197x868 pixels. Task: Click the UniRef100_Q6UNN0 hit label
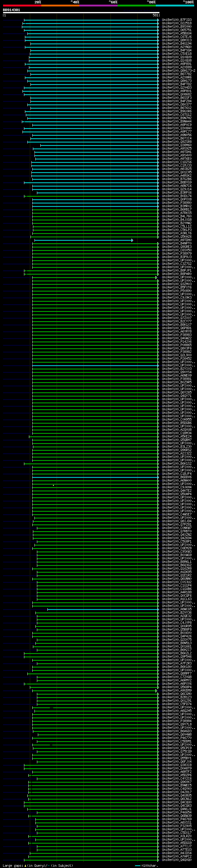point(176,579)
